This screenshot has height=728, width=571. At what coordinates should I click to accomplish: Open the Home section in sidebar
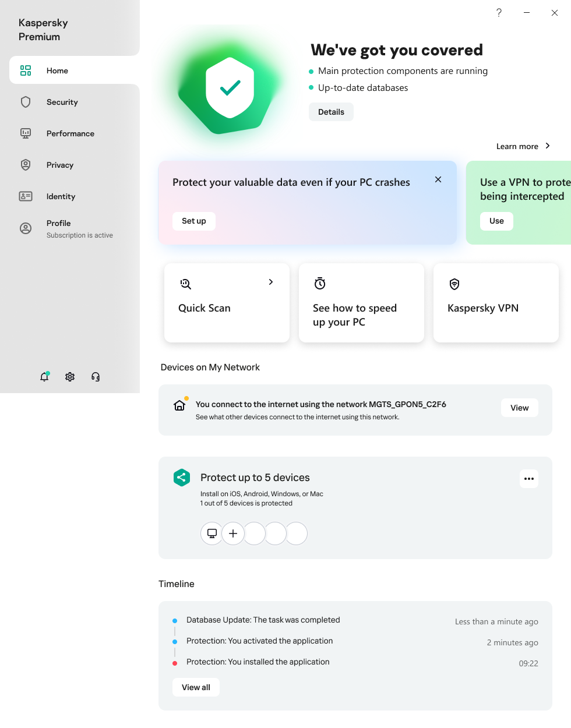click(x=75, y=70)
